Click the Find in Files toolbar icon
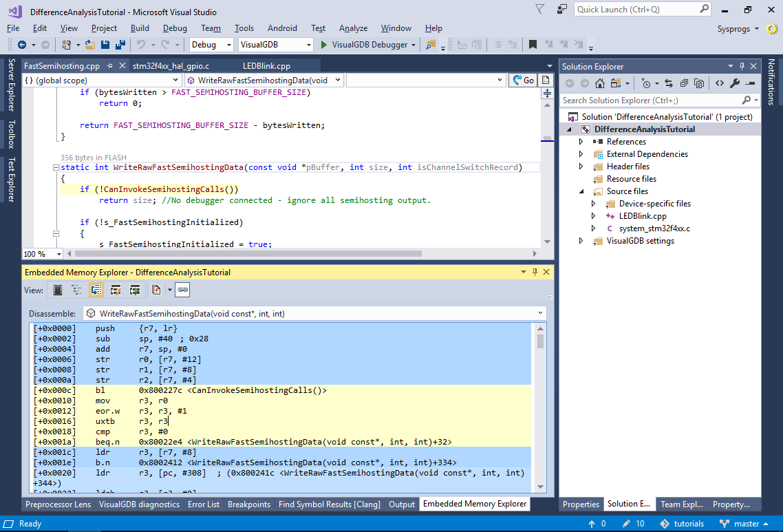 [x=430, y=45]
